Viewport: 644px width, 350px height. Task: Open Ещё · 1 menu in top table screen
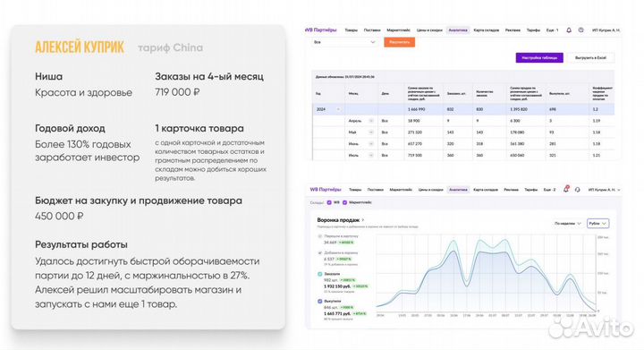552,30
